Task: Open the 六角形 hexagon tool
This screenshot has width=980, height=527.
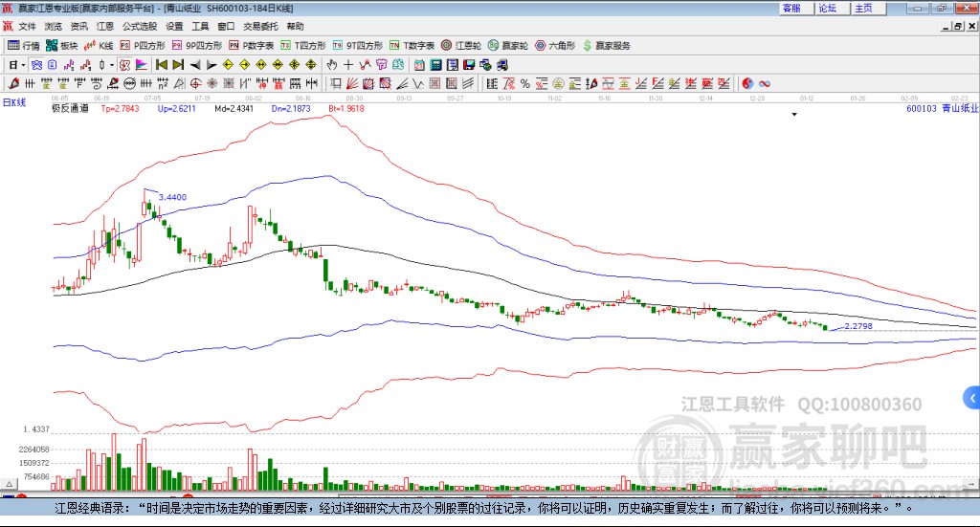Action: coord(555,46)
